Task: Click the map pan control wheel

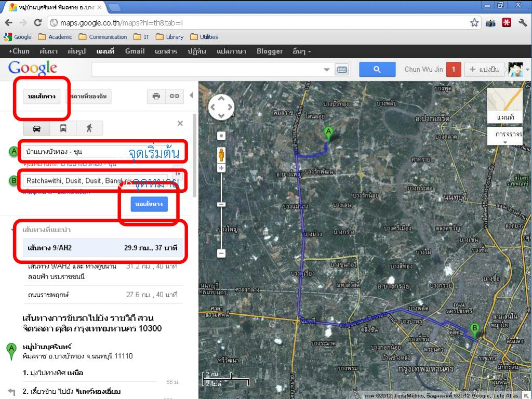Action: (x=221, y=107)
